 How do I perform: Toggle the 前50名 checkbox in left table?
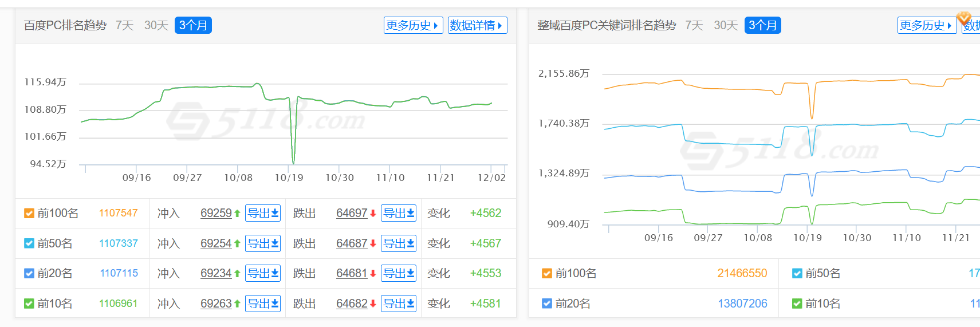pyautogui.click(x=29, y=243)
